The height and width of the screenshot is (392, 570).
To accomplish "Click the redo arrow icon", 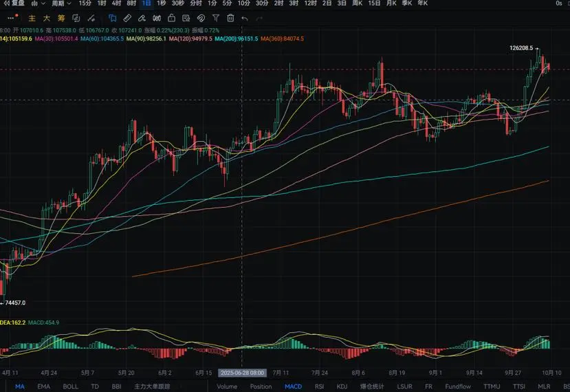I will 259,18.
